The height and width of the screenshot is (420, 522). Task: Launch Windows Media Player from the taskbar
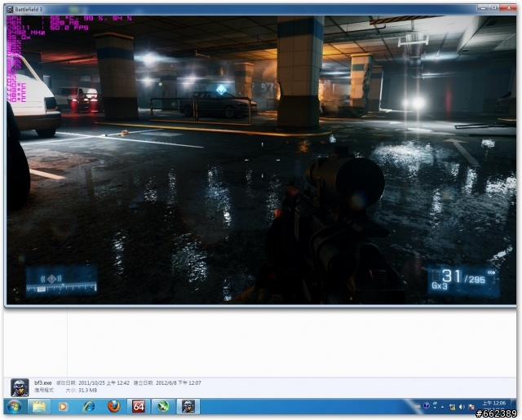(x=64, y=406)
